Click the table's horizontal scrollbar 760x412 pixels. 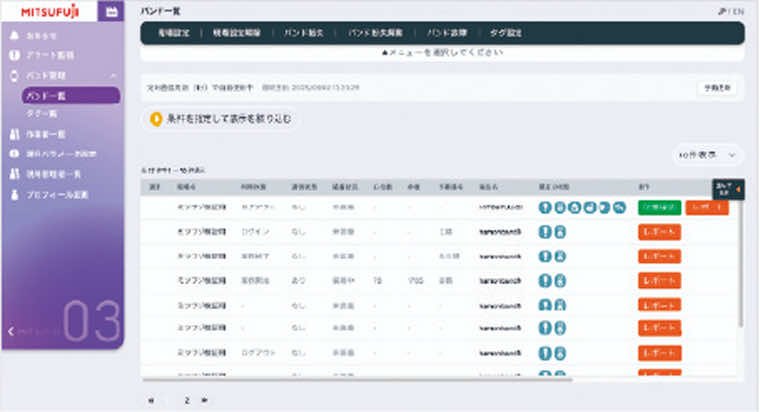(x=356, y=380)
